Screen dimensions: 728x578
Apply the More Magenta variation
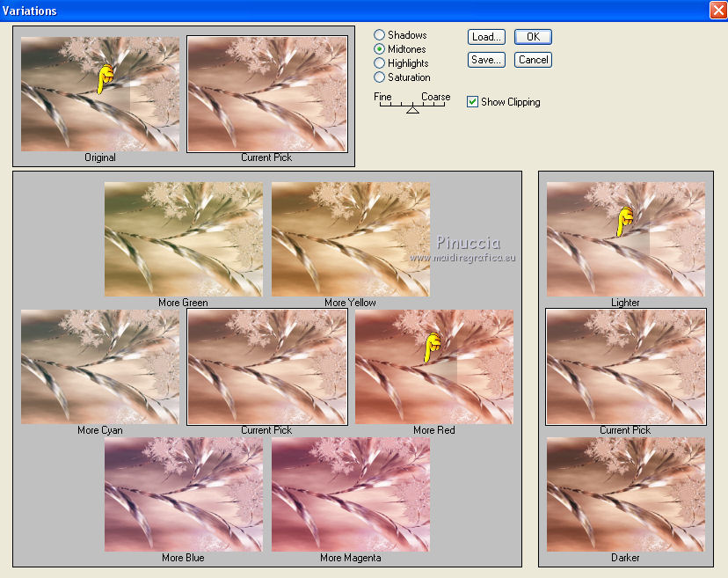(351, 494)
